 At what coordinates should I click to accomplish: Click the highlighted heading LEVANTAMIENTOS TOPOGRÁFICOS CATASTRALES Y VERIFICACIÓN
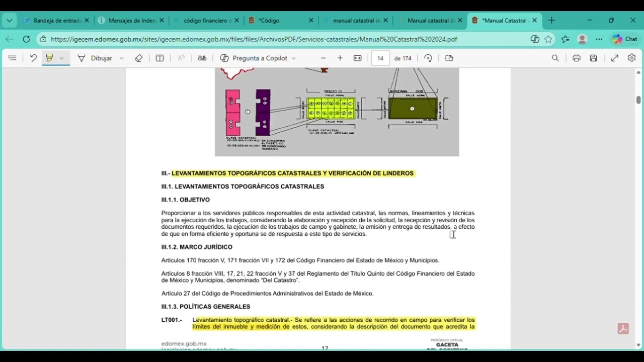pyautogui.click(x=292, y=173)
